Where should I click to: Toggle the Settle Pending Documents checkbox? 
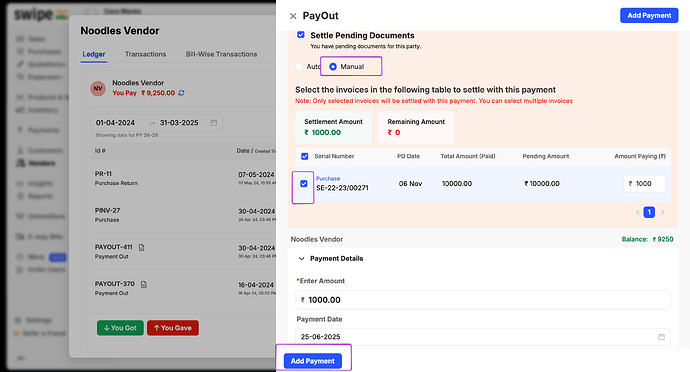[301, 35]
